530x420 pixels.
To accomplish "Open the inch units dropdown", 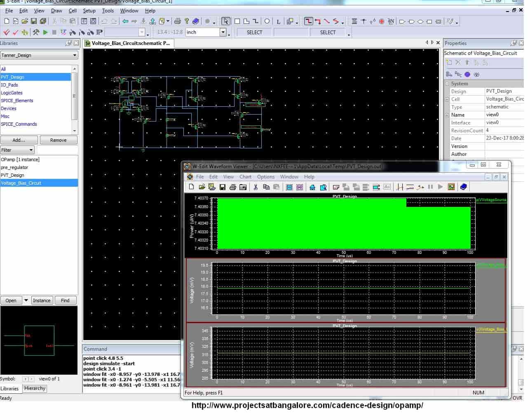I will pyautogui.click(x=223, y=32).
